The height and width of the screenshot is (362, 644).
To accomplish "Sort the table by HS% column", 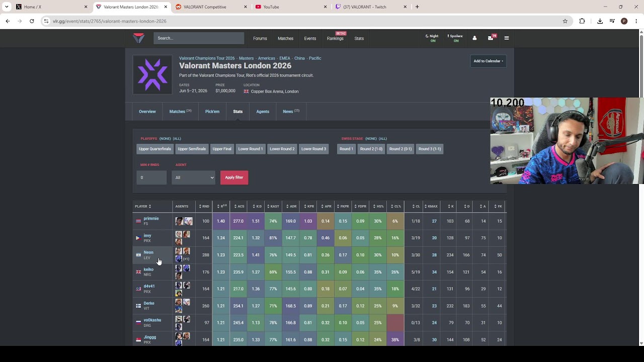I will [x=378, y=206].
